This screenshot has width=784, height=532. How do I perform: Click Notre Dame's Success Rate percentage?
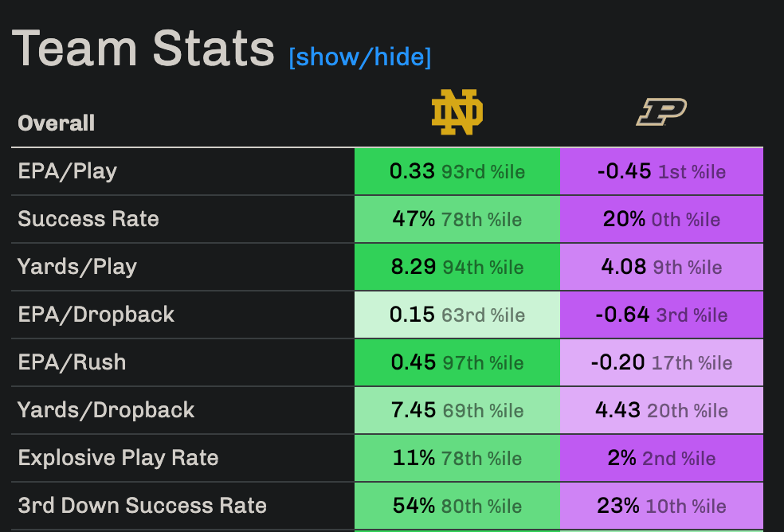pyautogui.click(x=414, y=219)
